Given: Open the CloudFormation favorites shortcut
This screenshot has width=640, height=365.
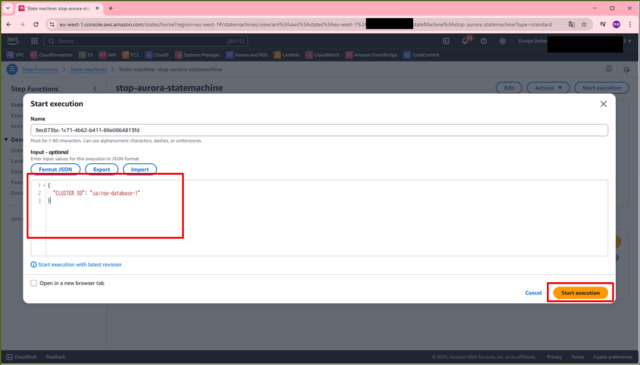Looking at the screenshot, I should [51, 55].
